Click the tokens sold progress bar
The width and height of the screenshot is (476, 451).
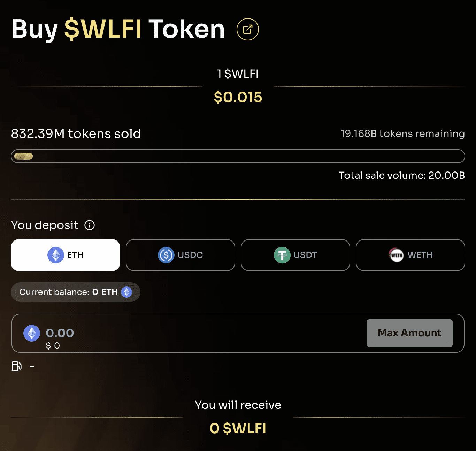click(238, 156)
